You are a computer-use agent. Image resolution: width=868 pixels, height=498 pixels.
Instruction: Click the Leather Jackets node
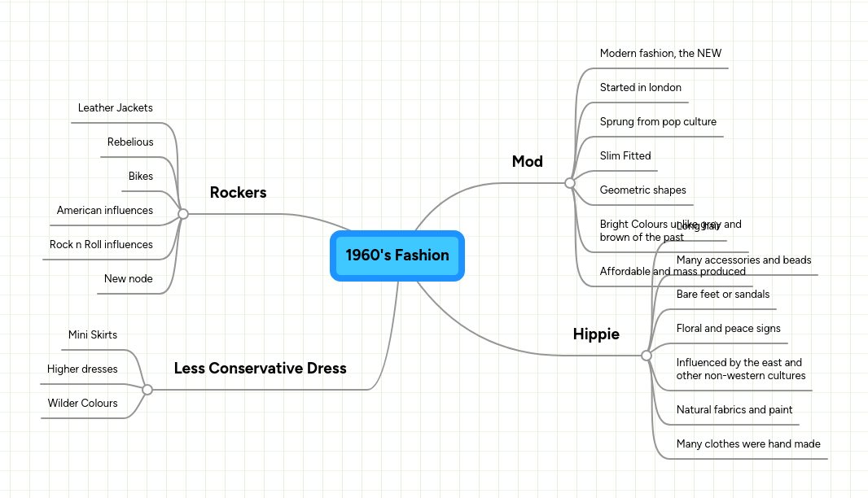click(x=115, y=107)
